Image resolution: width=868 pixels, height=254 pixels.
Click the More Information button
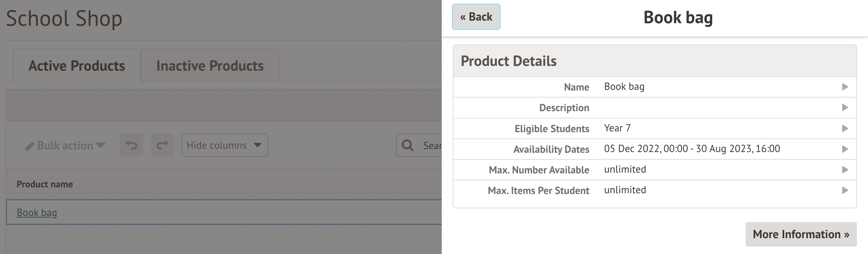coord(801,234)
